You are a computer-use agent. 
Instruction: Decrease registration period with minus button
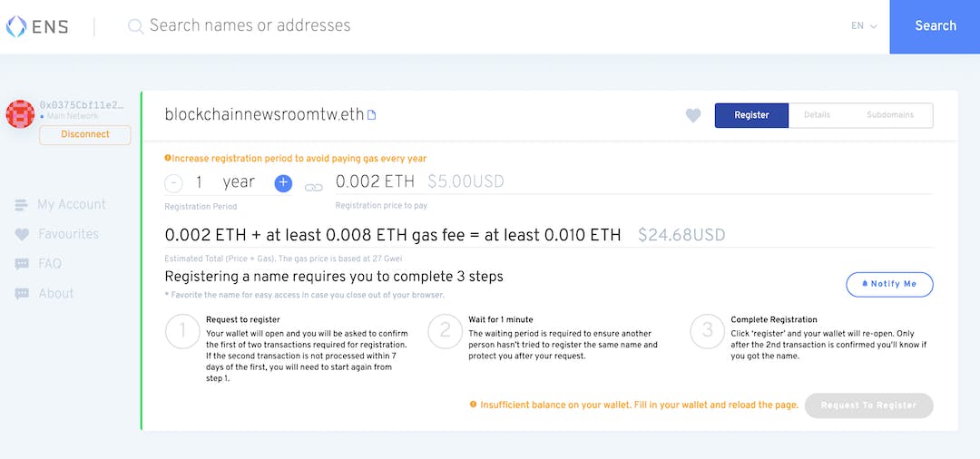pos(173,183)
